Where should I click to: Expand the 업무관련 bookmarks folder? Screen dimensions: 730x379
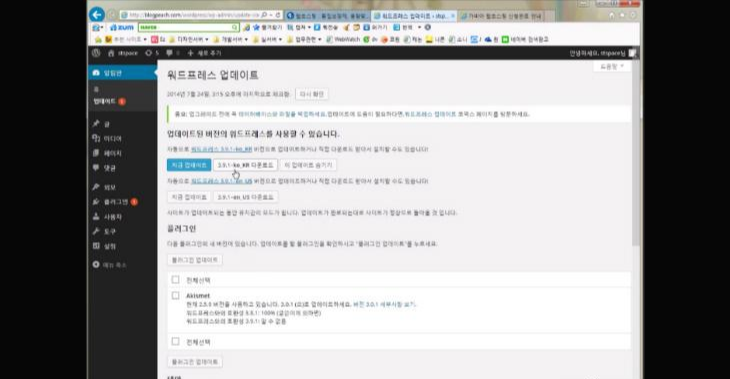pyautogui.click(x=304, y=40)
